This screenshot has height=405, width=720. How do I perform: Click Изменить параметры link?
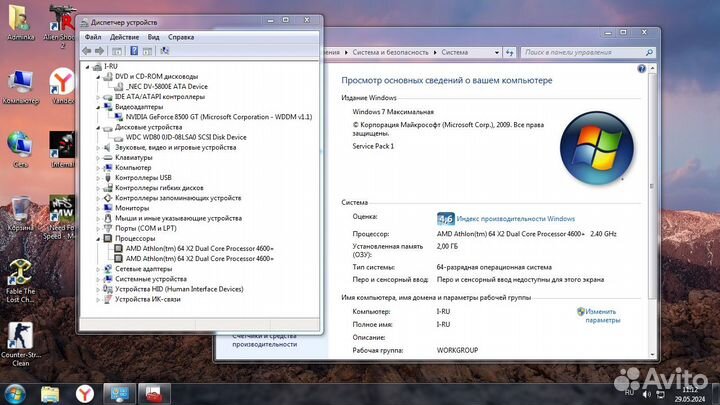point(602,315)
